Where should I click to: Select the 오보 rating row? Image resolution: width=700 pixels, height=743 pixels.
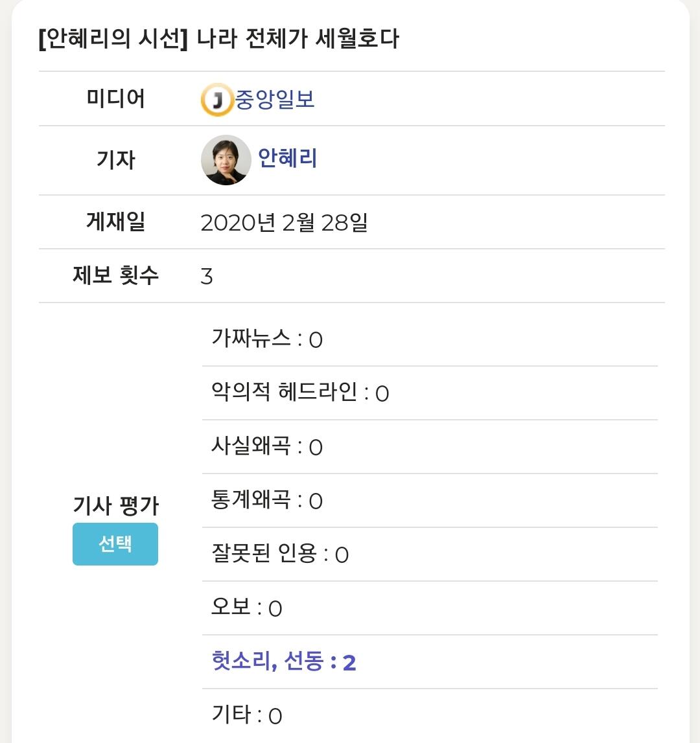pyautogui.click(x=247, y=608)
